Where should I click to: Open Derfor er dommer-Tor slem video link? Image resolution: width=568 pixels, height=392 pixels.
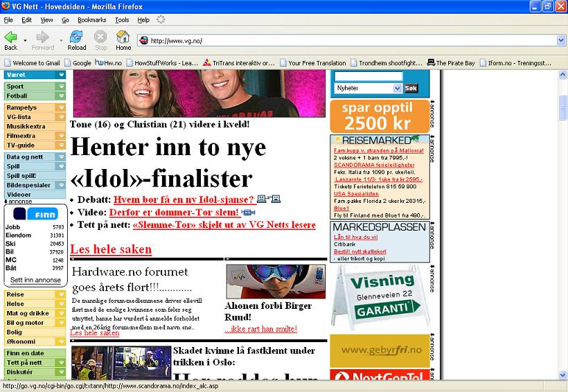click(174, 213)
